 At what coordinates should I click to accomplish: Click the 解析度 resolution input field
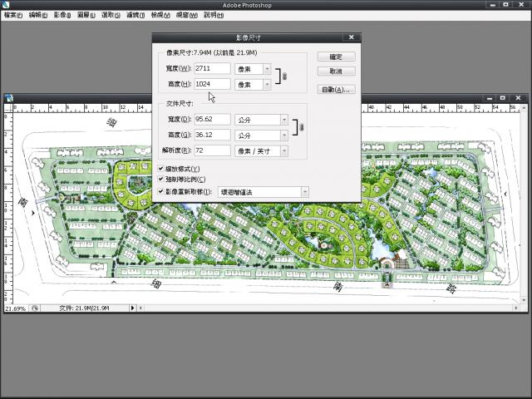[x=211, y=150]
